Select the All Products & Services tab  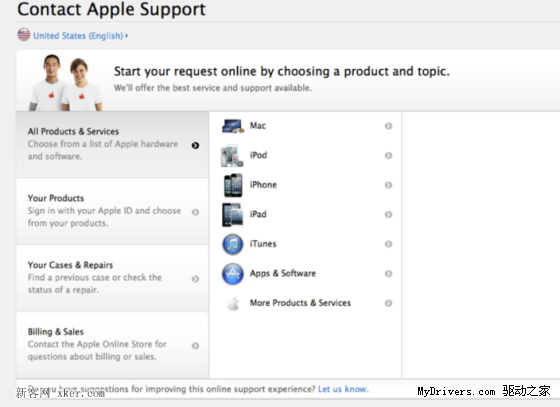click(112, 145)
